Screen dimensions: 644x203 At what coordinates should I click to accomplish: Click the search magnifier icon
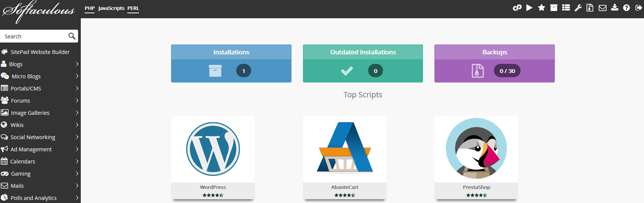pyautogui.click(x=72, y=36)
